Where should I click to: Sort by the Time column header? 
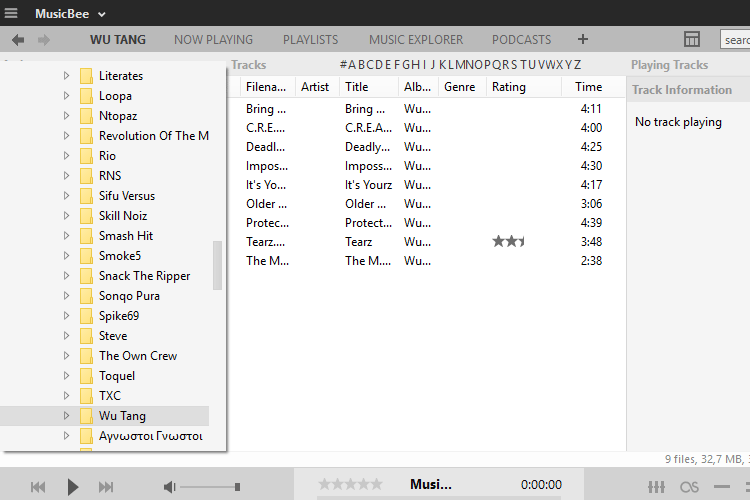(x=588, y=87)
